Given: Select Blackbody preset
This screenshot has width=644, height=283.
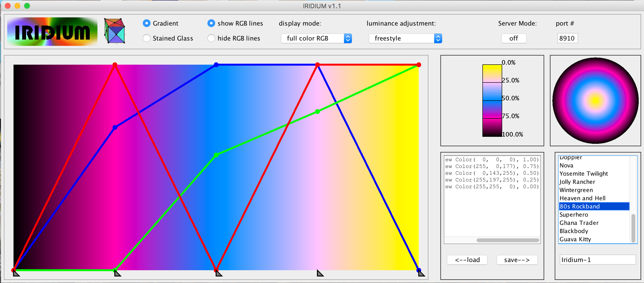Looking at the screenshot, I should coord(594,231).
